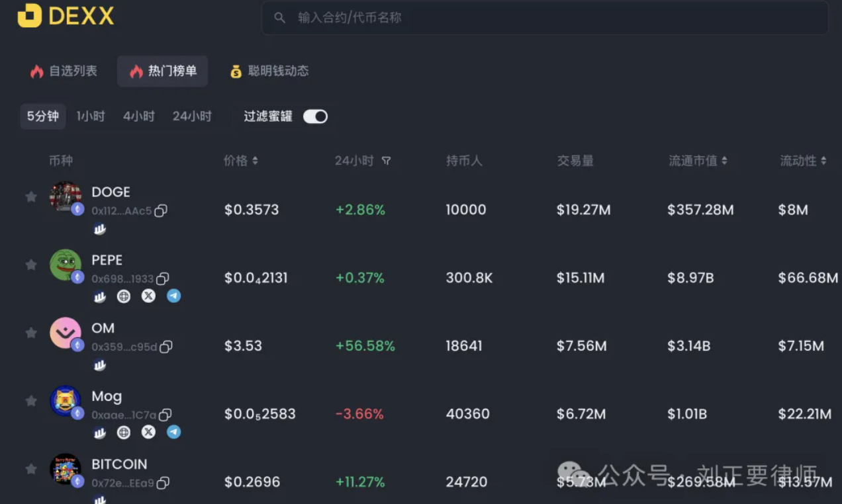
Task: Star the BITCOIN token row
Action: (30, 468)
